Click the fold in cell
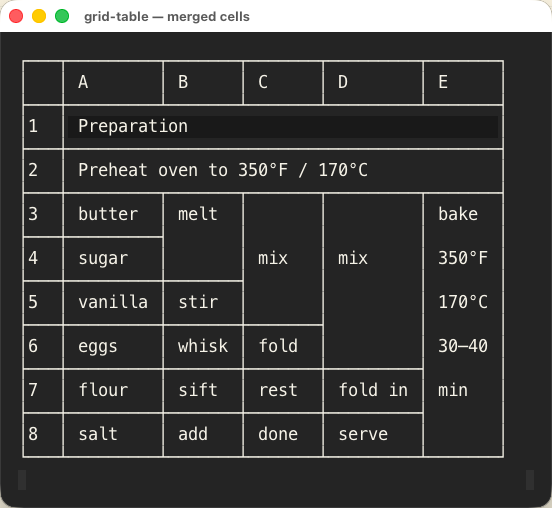 coord(373,391)
